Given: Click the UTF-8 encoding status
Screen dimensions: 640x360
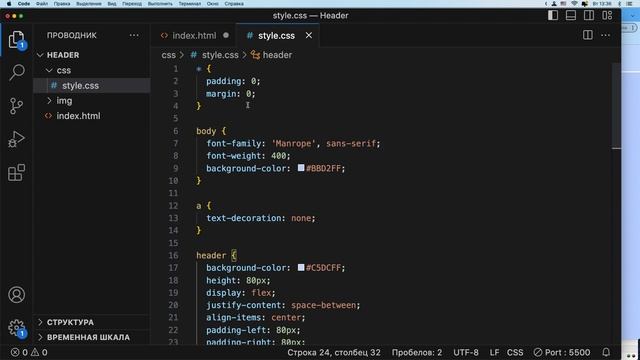Looking at the screenshot, I should (x=466, y=352).
